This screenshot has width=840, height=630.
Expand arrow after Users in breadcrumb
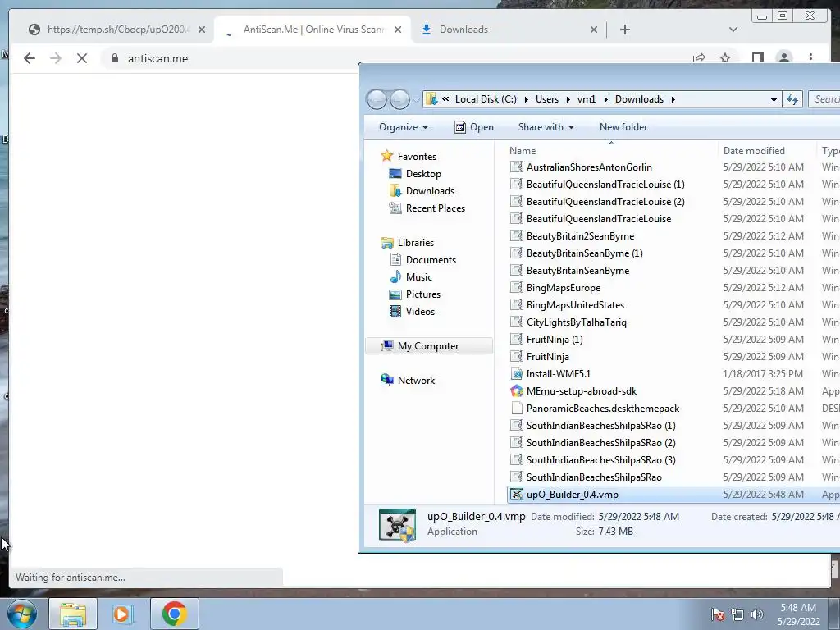(x=568, y=99)
